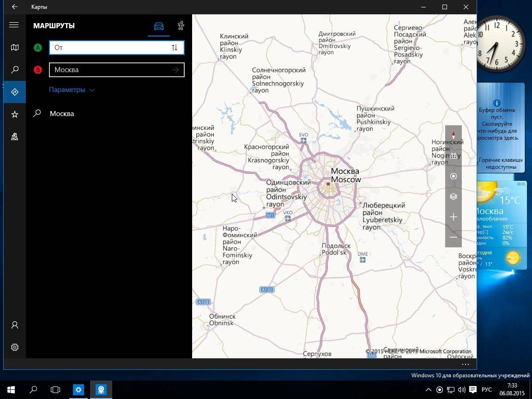Open clock and date in taskbar

click(512, 389)
